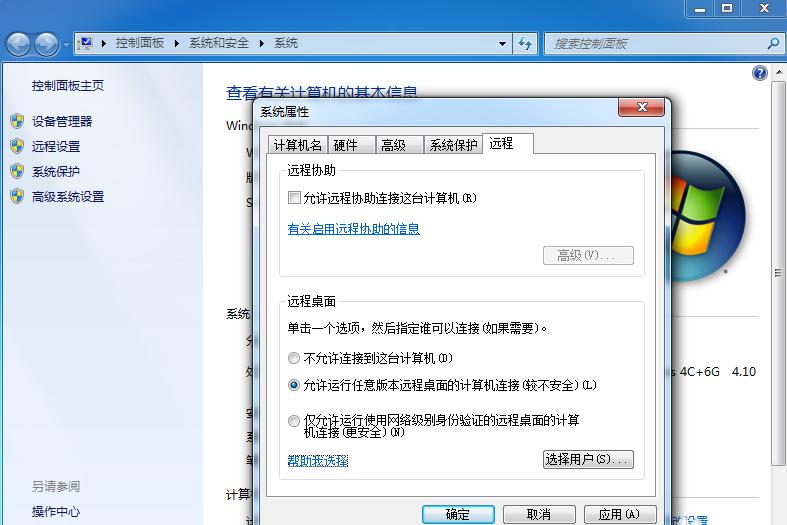This screenshot has width=787, height=525.
Task: Open the recent pages dropdown beside Forward
Action: coord(66,45)
